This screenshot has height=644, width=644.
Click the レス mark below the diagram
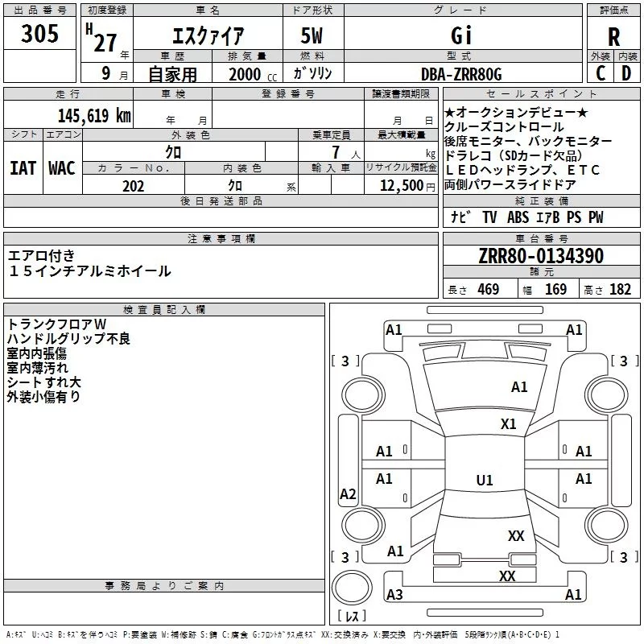351,616
